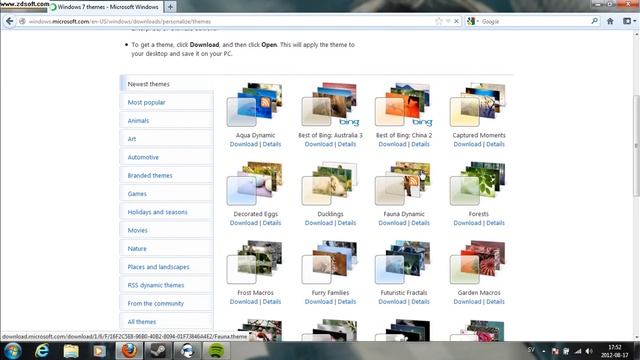Download the Decorated Eggs theme
Screen dimensions: 640x360
pyautogui.click(x=244, y=223)
